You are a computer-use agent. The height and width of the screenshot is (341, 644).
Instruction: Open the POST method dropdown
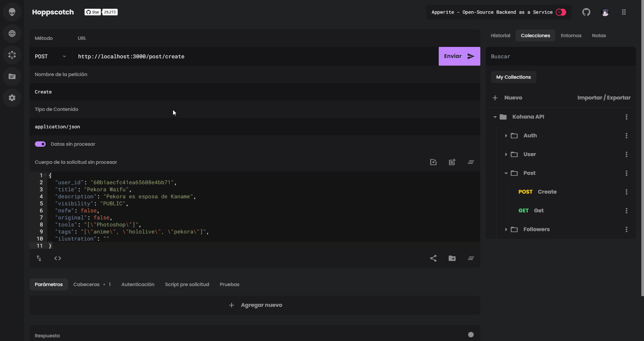pyautogui.click(x=50, y=56)
